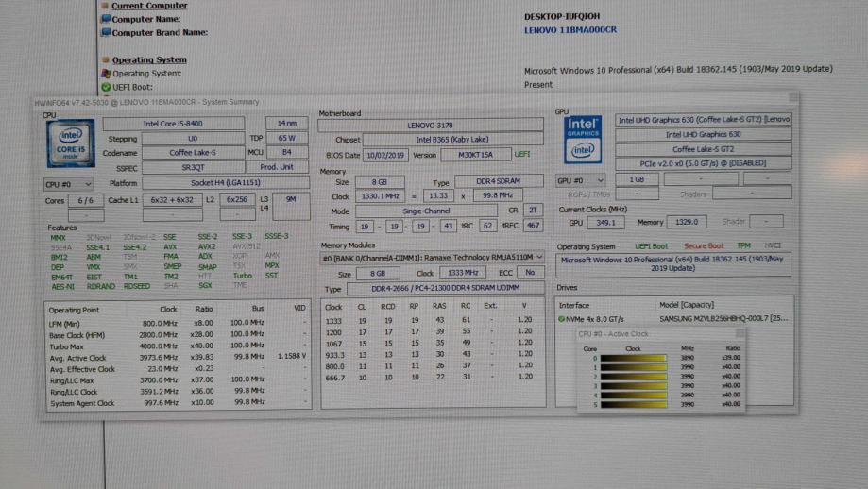Click the green UEFI label beside BIOS version
The width and height of the screenshot is (868, 489).
(x=522, y=154)
